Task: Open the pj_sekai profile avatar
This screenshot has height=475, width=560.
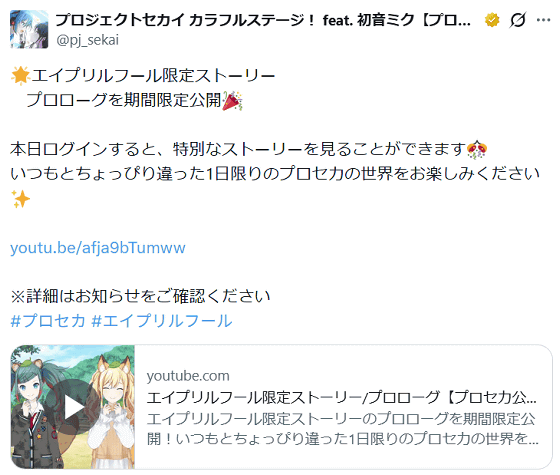Action: (x=29, y=29)
